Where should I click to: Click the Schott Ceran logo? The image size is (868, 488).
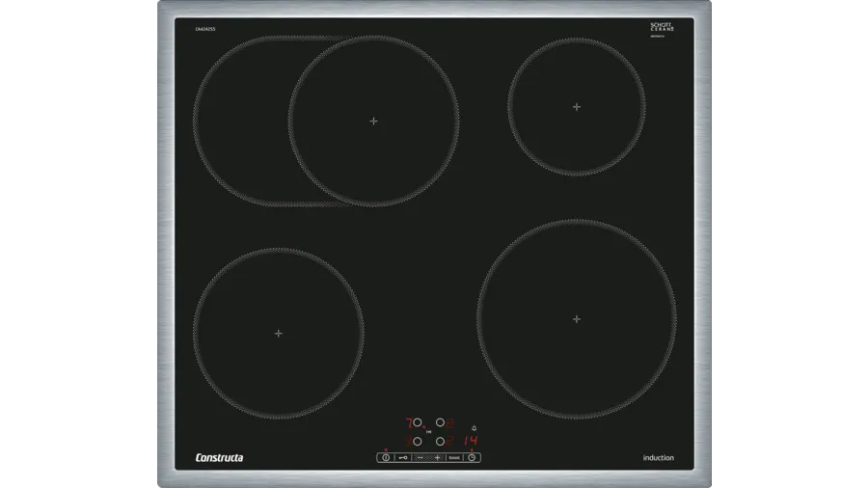coord(662,29)
